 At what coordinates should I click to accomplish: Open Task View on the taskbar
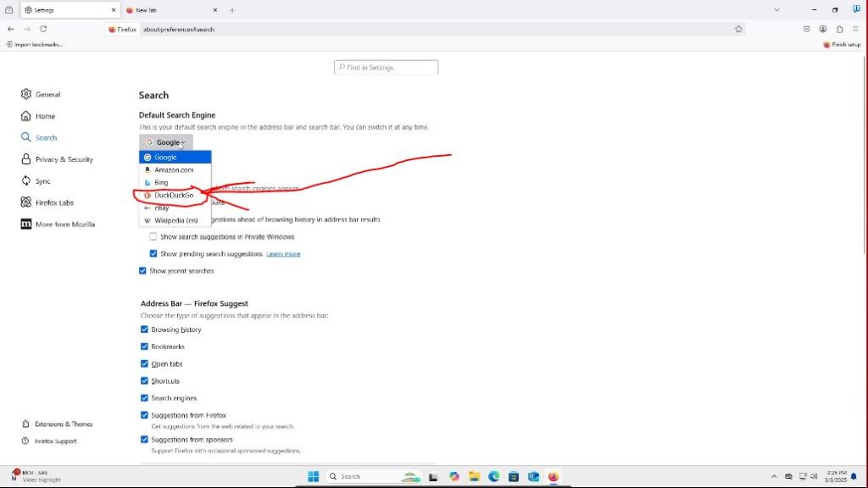pos(433,476)
